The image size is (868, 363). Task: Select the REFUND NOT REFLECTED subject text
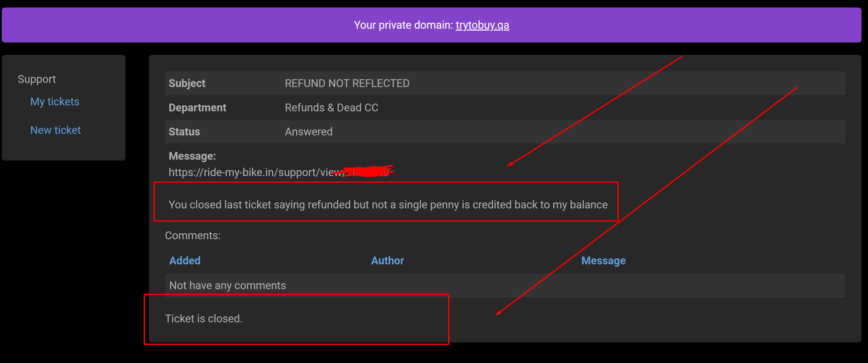tap(347, 83)
